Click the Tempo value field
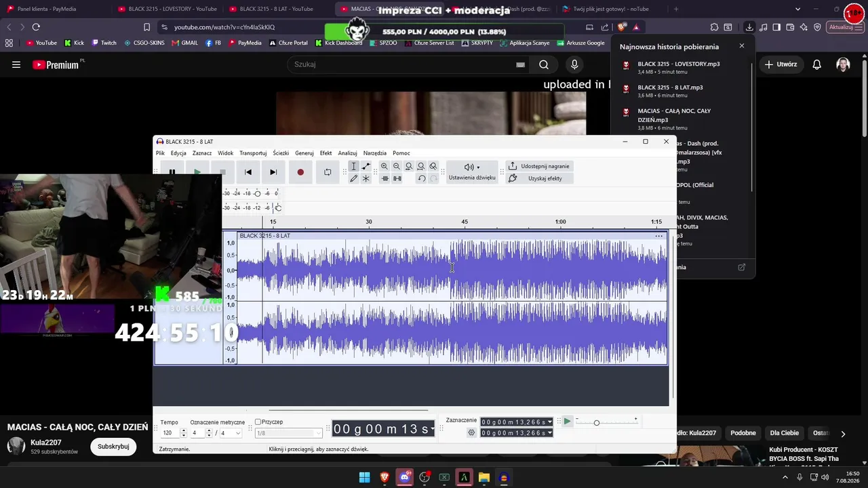This screenshot has width=868, height=488. [170, 433]
